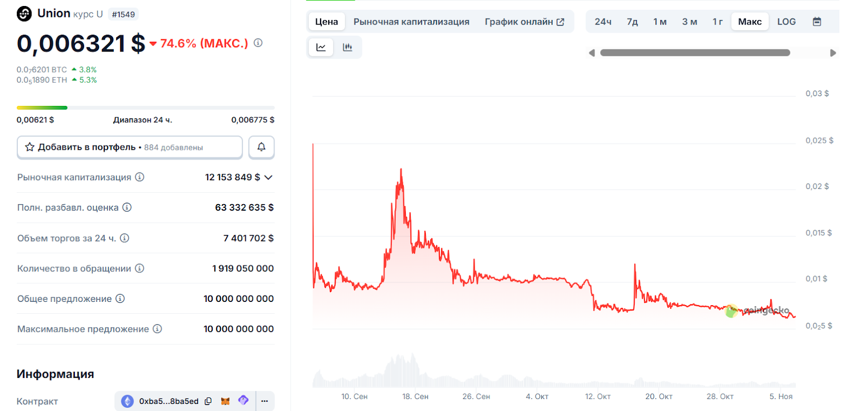
Task: Click the scrollbar right arrow
Action: tap(833, 53)
